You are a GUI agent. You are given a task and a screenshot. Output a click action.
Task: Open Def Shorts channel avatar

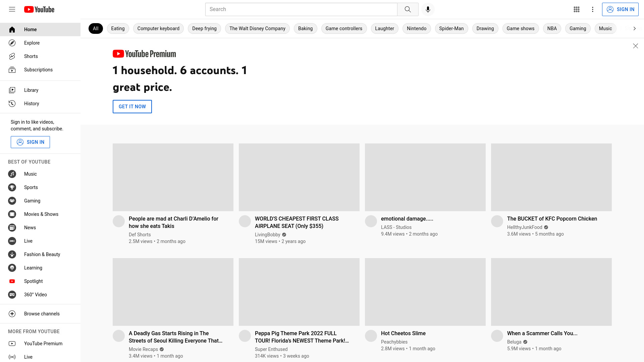[x=119, y=221]
